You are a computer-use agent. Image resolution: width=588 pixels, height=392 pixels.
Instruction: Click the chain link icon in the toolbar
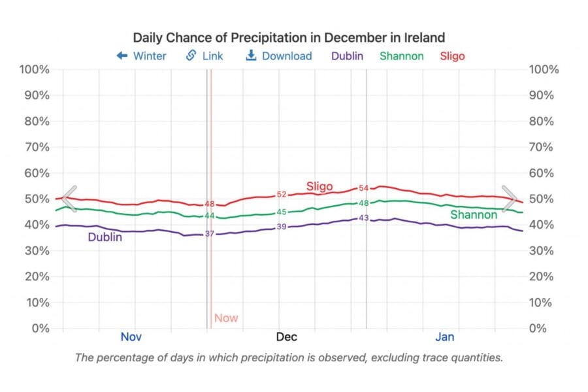pyautogui.click(x=190, y=56)
